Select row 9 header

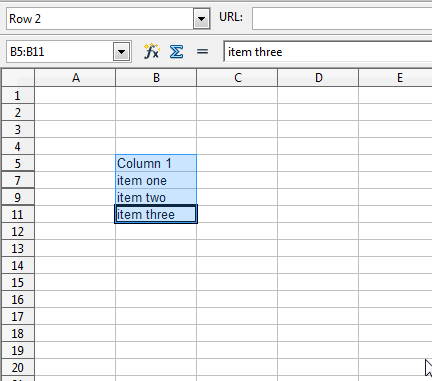[18, 197]
